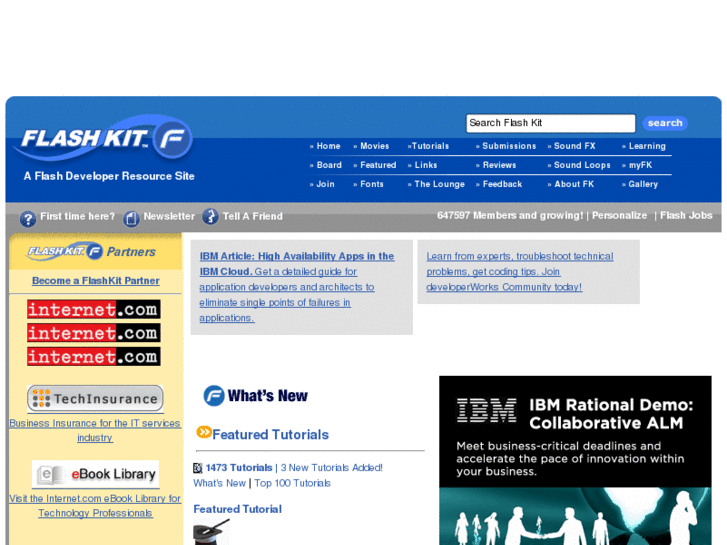Open the Top 100 Tutorials link

click(292, 483)
